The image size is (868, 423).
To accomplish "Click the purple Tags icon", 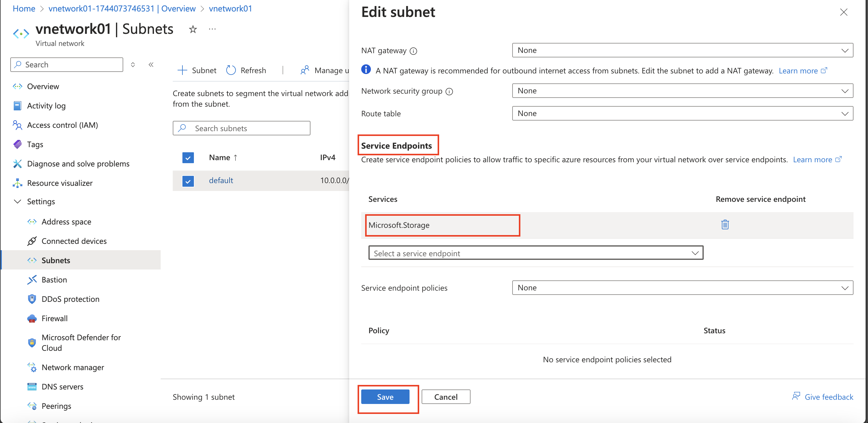I will [18, 144].
